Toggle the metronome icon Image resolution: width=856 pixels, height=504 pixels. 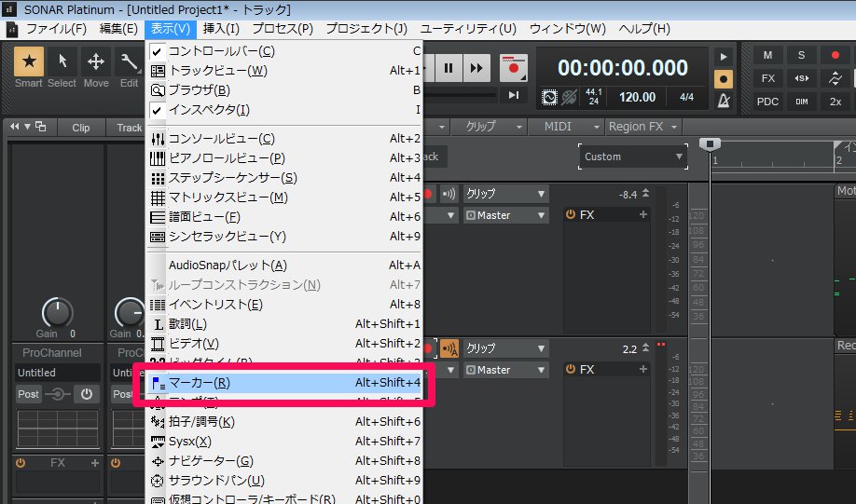click(x=724, y=101)
